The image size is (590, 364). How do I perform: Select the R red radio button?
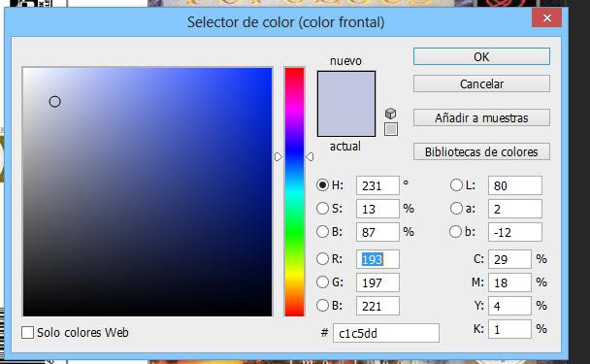coord(322,259)
